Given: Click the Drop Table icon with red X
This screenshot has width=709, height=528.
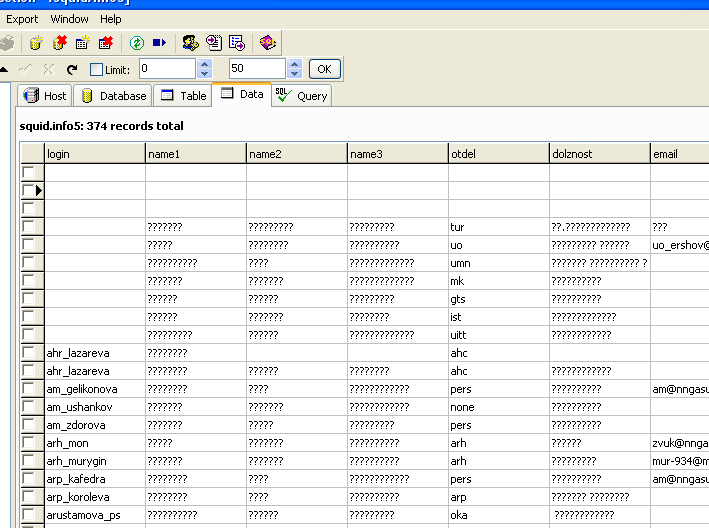Looking at the screenshot, I should click(x=106, y=43).
